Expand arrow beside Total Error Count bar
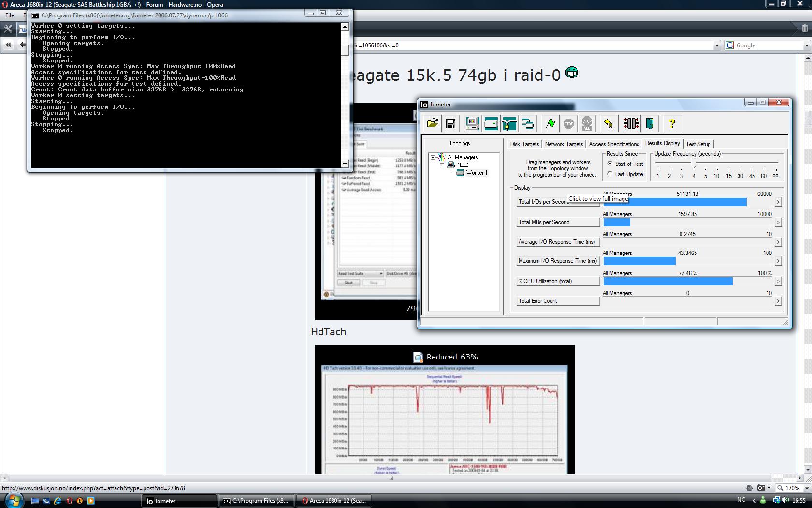This screenshot has height=508, width=812. (778, 301)
